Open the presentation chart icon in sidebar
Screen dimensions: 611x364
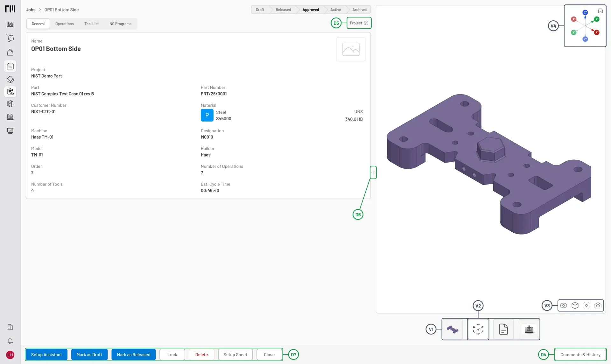tap(10, 131)
